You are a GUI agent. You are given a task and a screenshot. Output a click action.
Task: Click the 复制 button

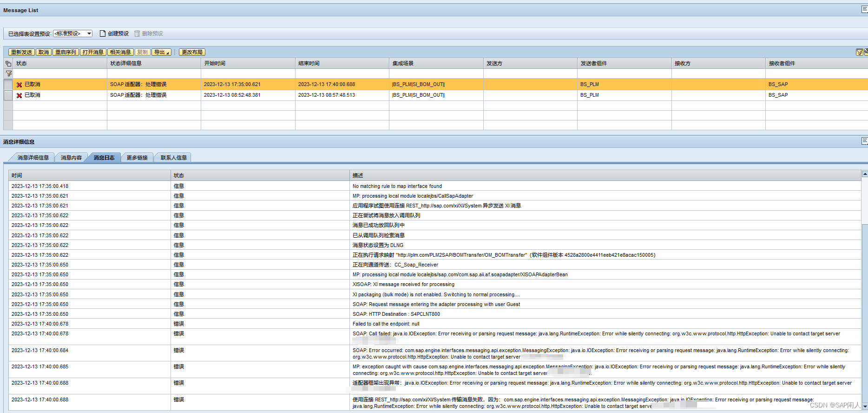pyautogui.click(x=143, y=52)
